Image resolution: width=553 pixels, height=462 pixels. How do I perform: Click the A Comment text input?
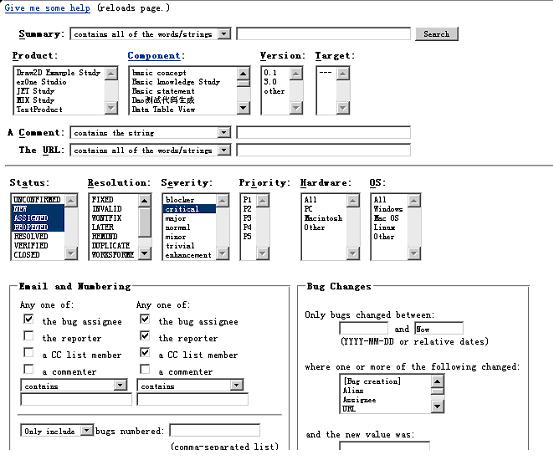point(323,133)
